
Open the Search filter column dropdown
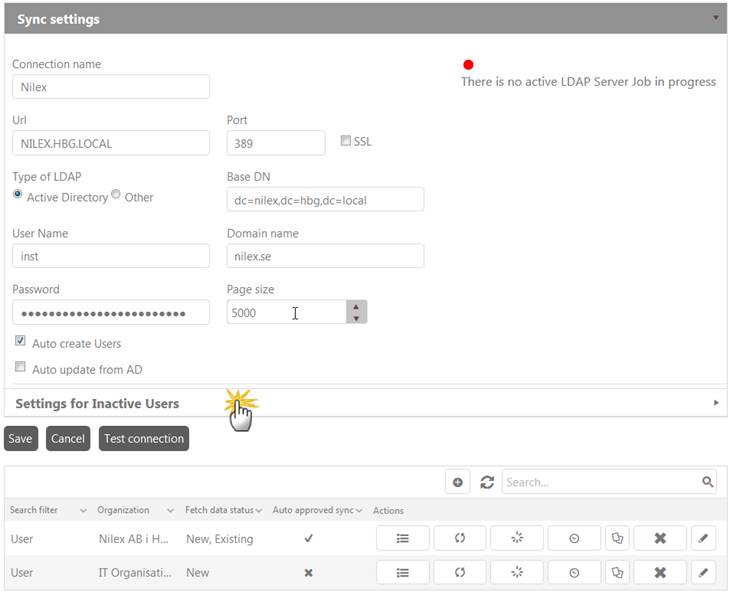coord(83,511)
